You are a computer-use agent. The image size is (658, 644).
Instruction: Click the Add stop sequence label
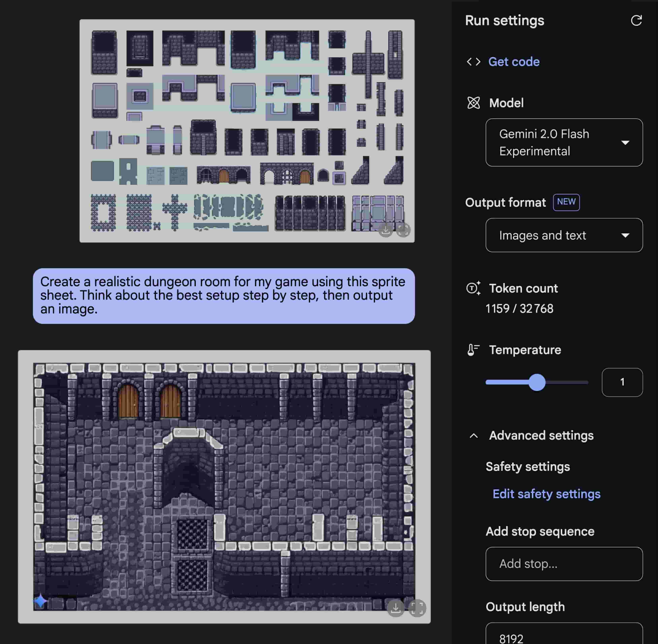point(540,531)
